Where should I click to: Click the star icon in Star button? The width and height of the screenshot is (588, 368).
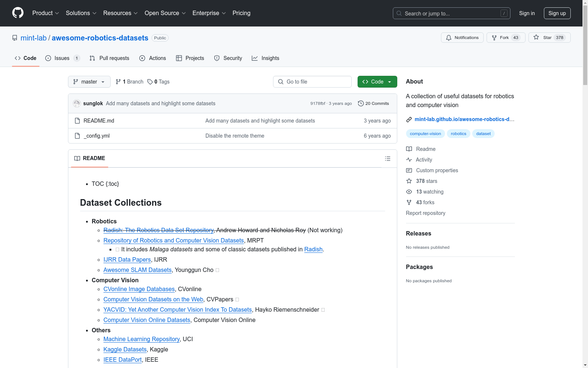click(536, 38)
